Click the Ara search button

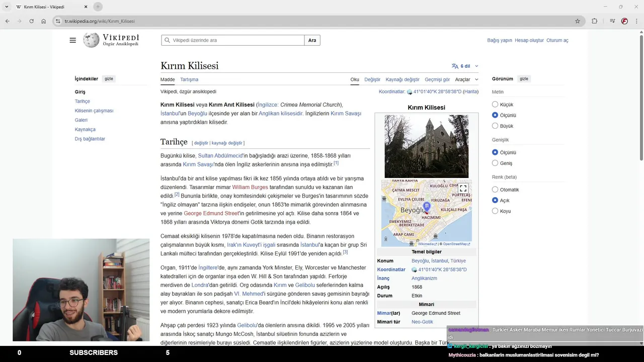pos(312,40)
